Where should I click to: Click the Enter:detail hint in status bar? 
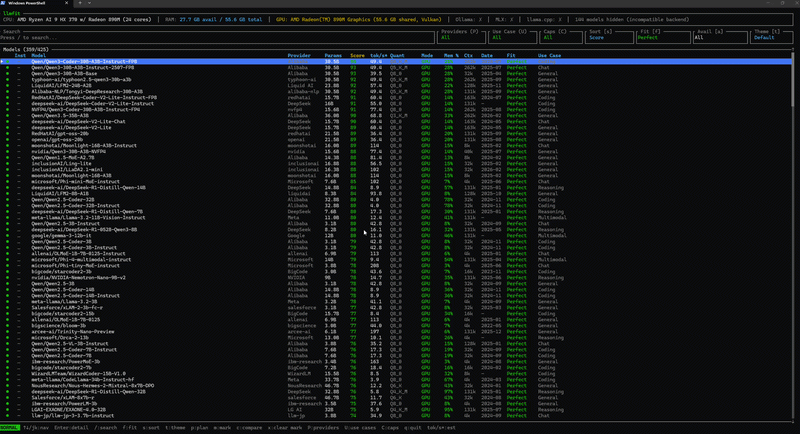click(71, 428)
